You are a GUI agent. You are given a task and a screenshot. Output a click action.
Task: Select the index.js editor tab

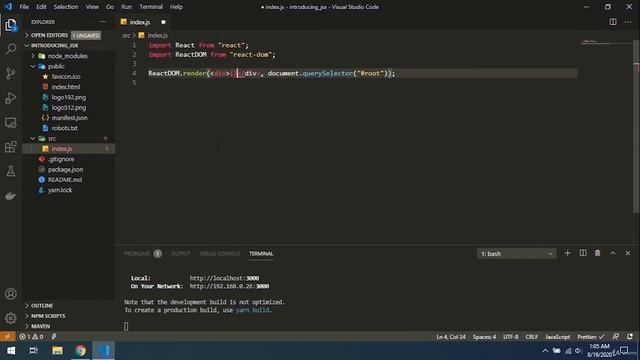coord(144,22)
